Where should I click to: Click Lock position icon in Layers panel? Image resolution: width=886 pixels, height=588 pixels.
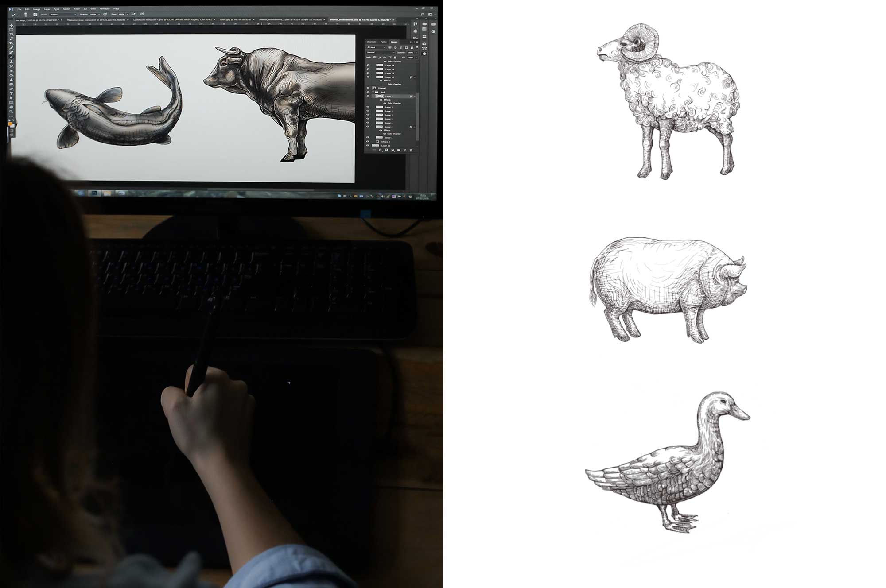(385, 58)
